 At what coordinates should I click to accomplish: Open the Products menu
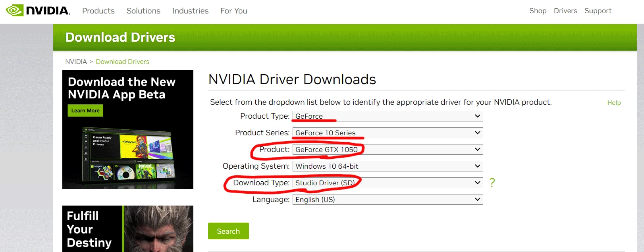pos(98,11)
